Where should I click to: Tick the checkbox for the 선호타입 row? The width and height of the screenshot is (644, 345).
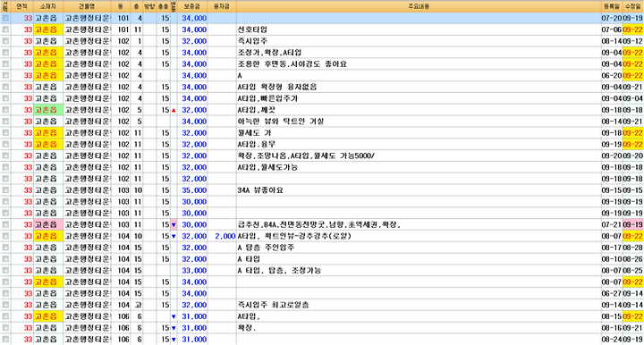pos(5,29)
